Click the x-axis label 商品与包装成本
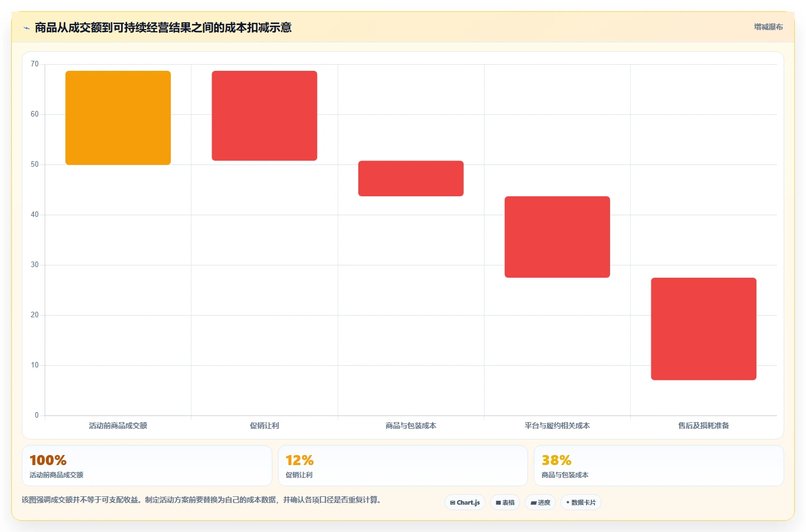The height and width of the screenshot is (532, 806). 411,425
